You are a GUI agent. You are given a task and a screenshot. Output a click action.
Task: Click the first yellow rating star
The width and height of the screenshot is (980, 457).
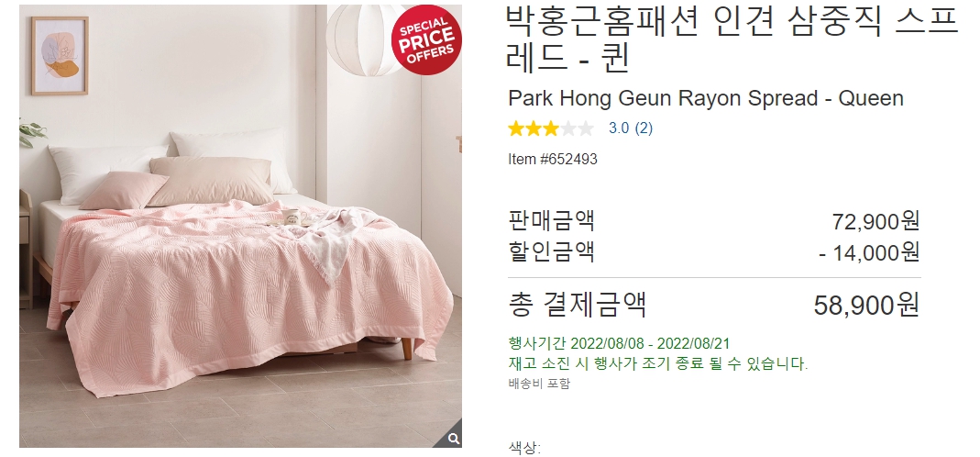(515, 129)
